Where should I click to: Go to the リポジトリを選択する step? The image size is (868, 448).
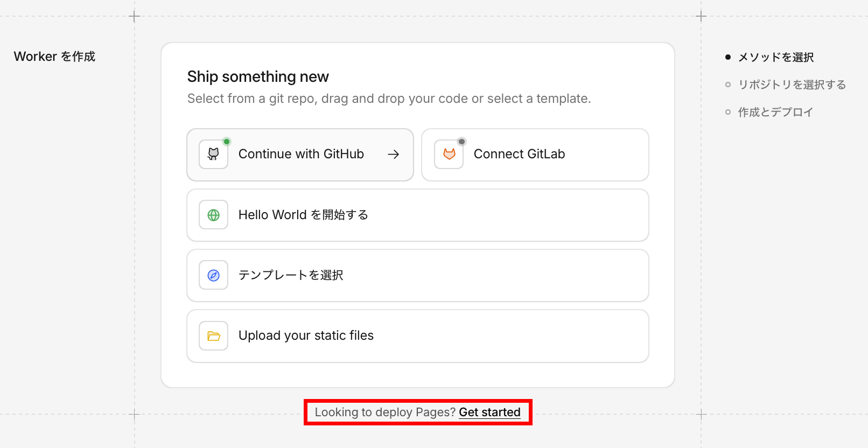click(x=792, y=85)
